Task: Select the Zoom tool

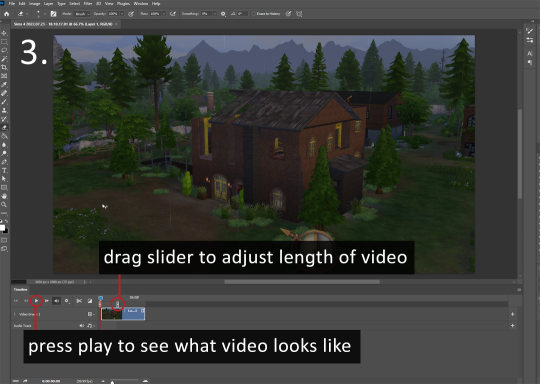Action: coord(4,205)
